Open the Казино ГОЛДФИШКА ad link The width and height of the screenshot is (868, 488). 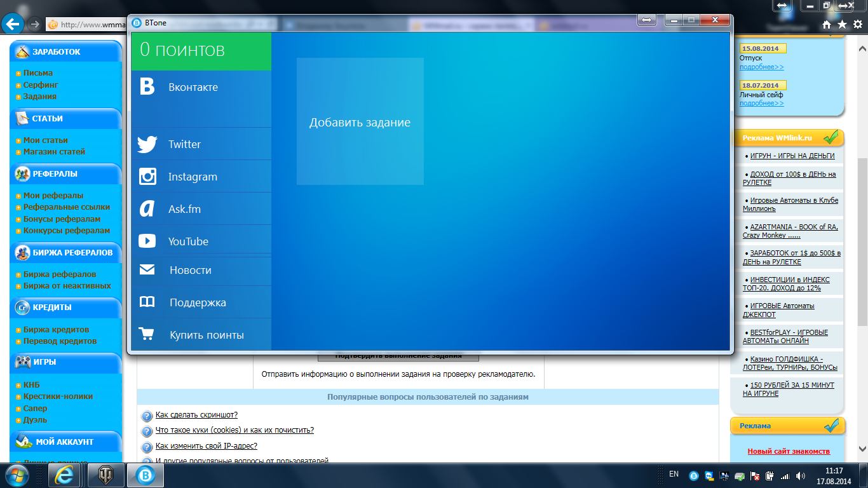[x=790, y=363]
